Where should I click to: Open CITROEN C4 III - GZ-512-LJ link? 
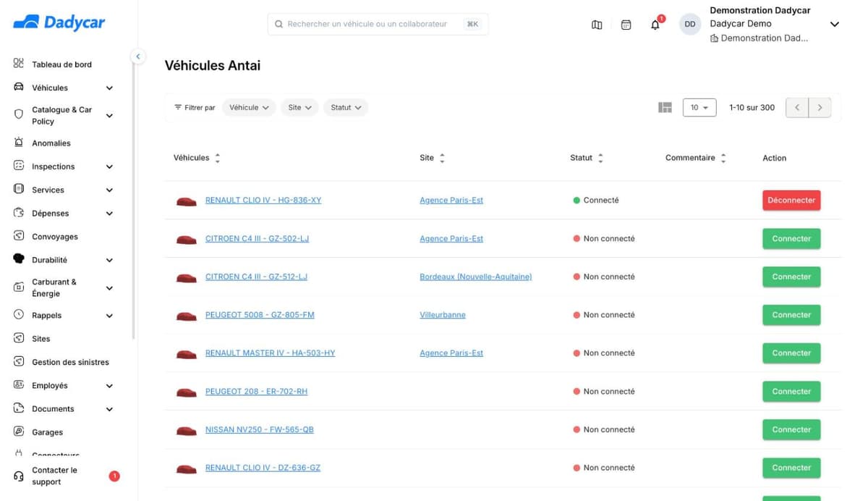tap(256, 277)
